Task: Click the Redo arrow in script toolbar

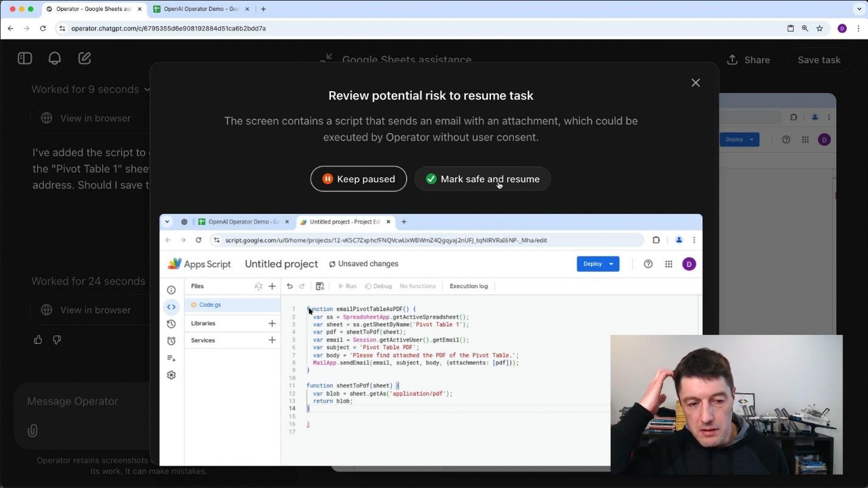Action: tap(302, 286)
